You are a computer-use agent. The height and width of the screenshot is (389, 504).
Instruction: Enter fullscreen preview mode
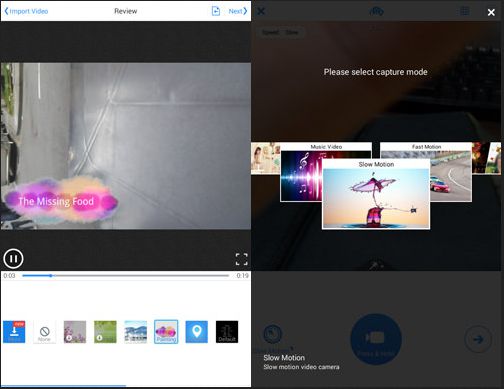tap(242, 259)
